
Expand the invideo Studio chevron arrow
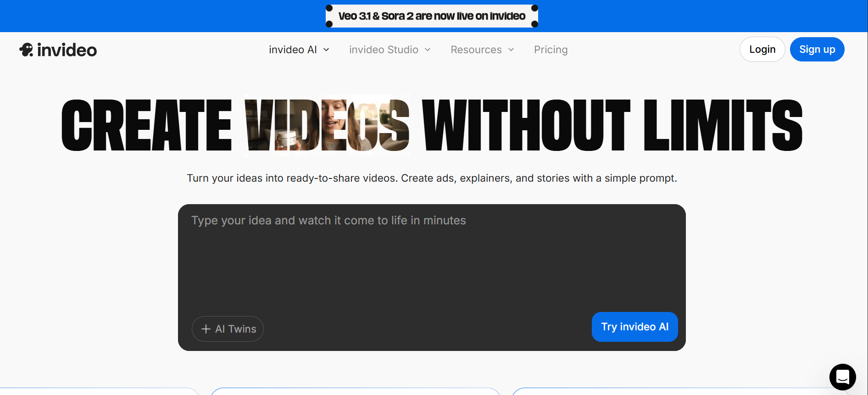click(428, 50)
